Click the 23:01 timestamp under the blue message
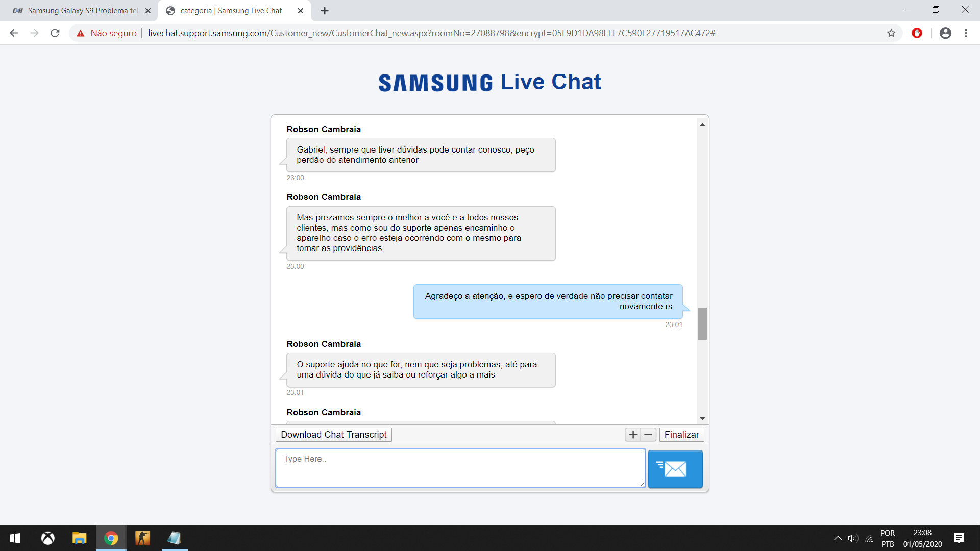The height and width of the screenshot is (551, 980). [x=673, y=325]
